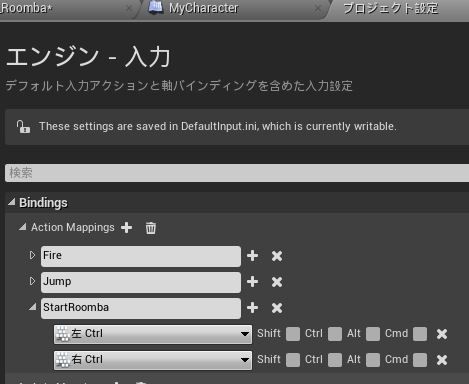Click the lock icon beside the DefaultInput.ini message
Viewport: 469px width, 384px height.
point(23,127)
